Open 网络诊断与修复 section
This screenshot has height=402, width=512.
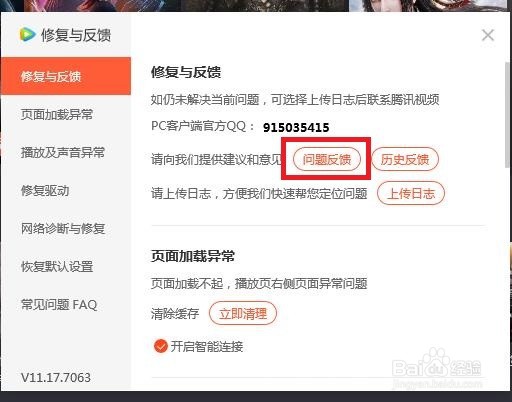click(x=63, y=228)
